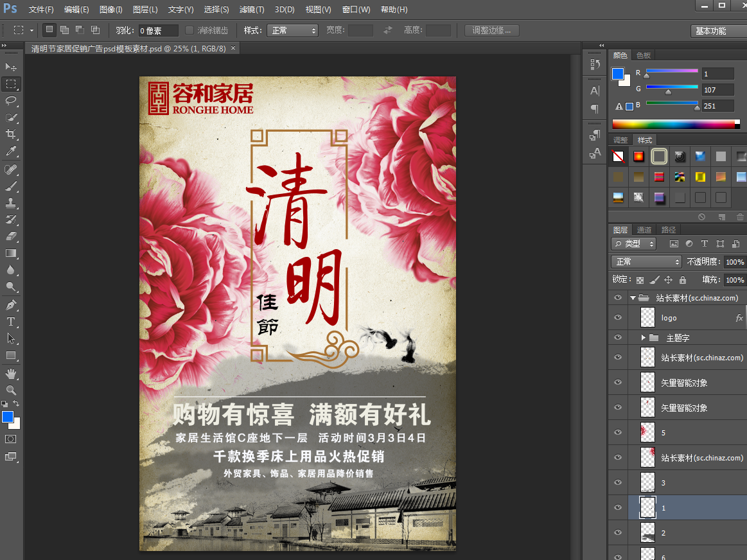Select the Hand tool

(x=11, y=373)
